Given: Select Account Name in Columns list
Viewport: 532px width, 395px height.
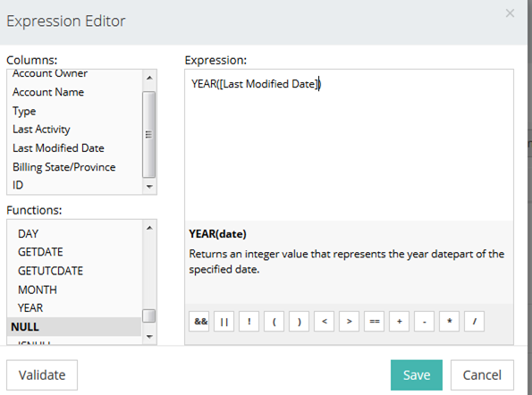Looking at the screenshot, I should (48, 92).
